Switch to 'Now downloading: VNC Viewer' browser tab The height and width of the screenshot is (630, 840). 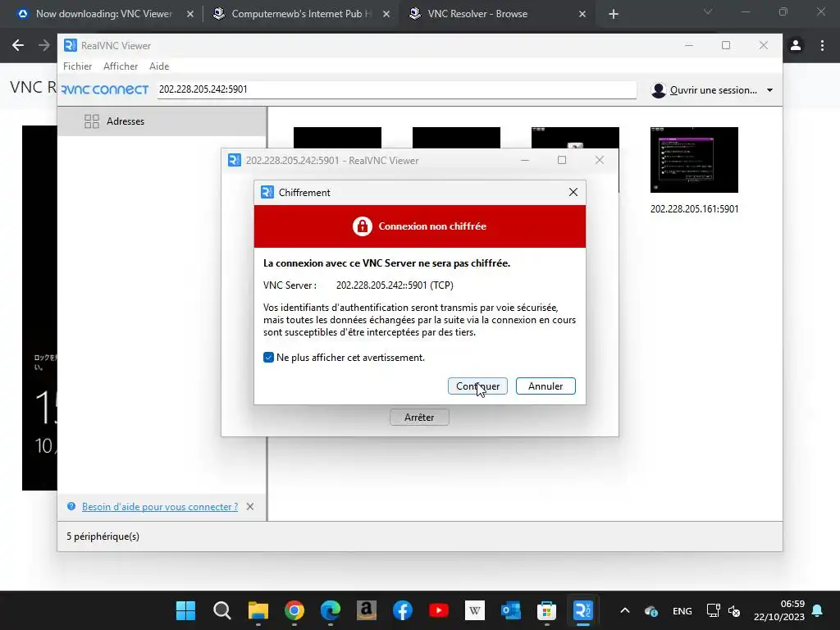click(103, 14)
